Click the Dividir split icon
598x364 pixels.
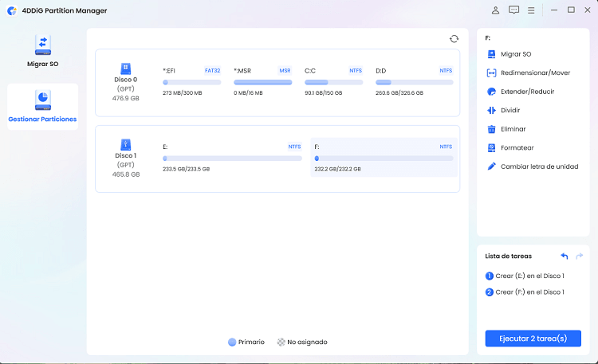pyautogui.click(x=491, y=110)
